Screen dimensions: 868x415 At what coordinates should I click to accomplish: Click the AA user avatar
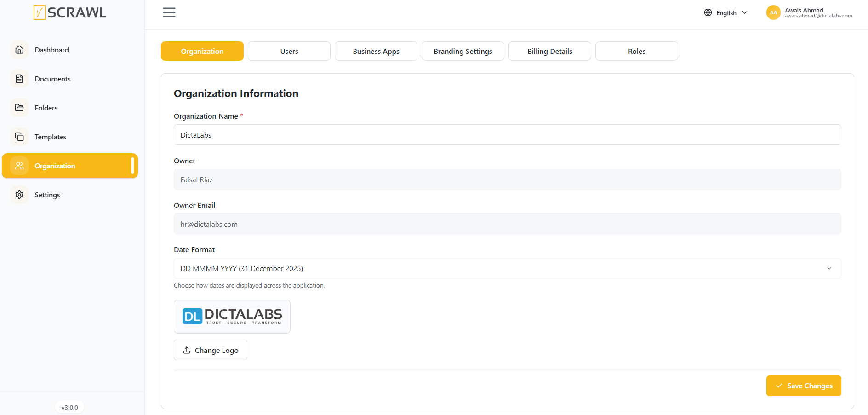coord(773,12)
